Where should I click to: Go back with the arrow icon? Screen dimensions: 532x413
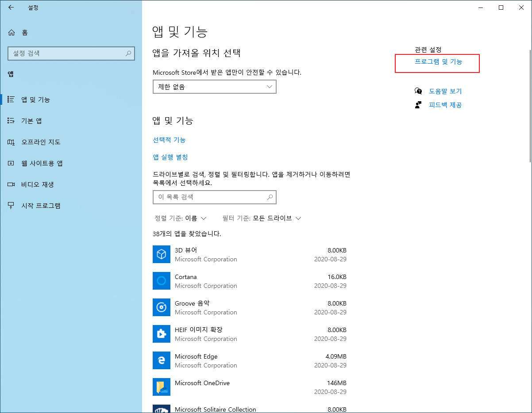tap(11, 7)
